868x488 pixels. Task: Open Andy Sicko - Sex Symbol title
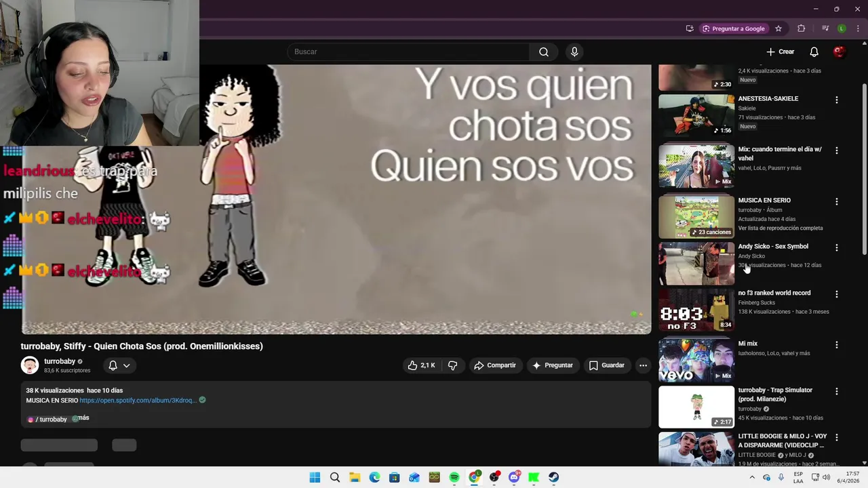(773, 247)
